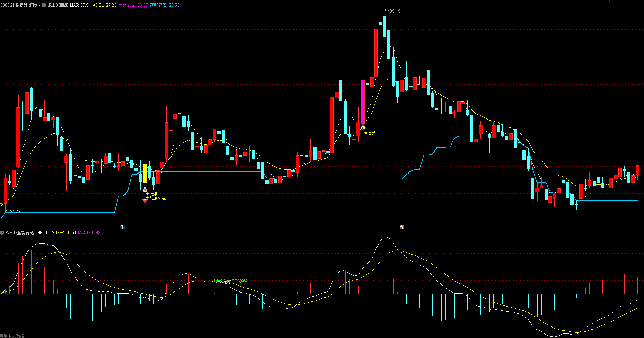Click the money bag under the magenta candle
This screenshot has height=338, width=644.
click(x=363, y=127)
